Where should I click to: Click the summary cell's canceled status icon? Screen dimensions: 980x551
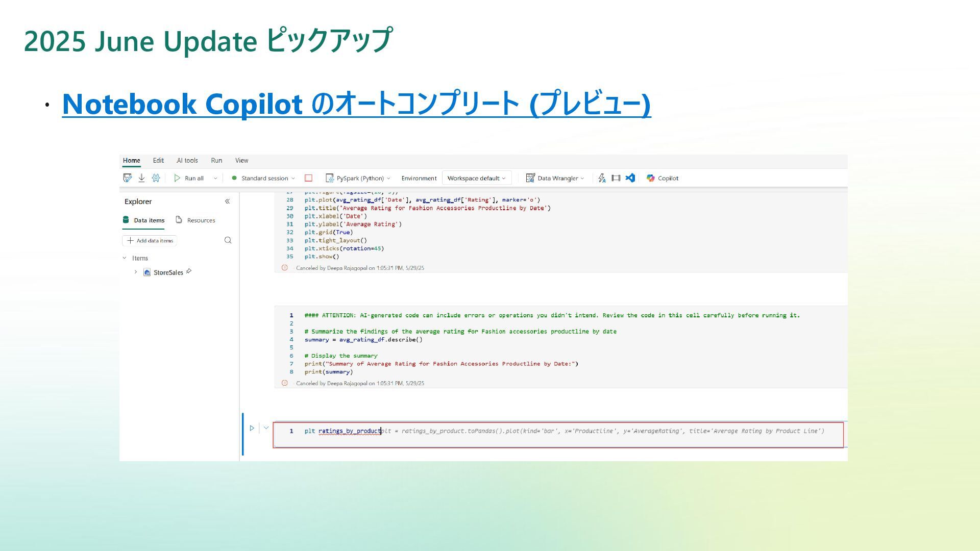tap(285, 383)
